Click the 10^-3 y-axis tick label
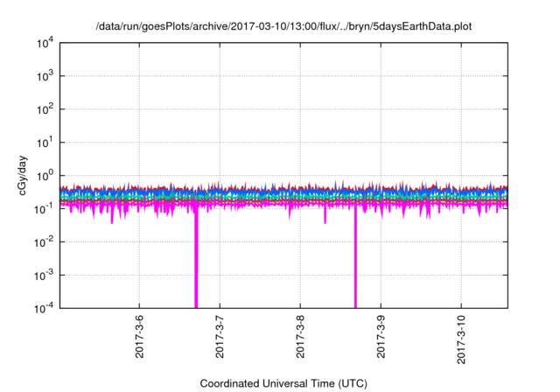Image resolution: width=560 pixels, height=392 pixels. (45, 276)
